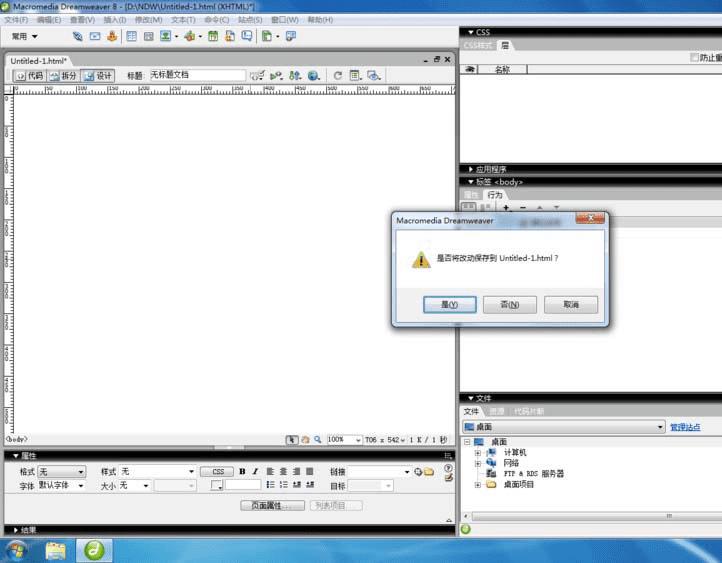Click the hyperlink insert icon in toolbar

point(77,36)
